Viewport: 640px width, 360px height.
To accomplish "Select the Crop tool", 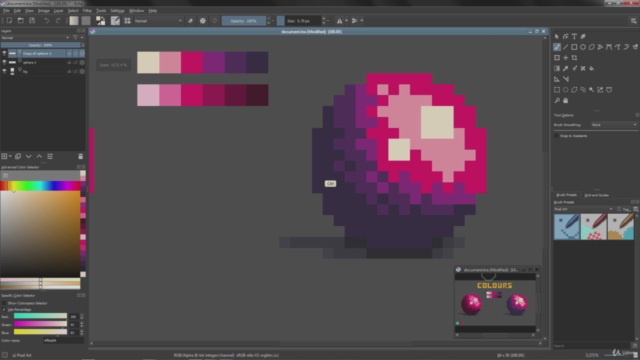I will 574,58.
